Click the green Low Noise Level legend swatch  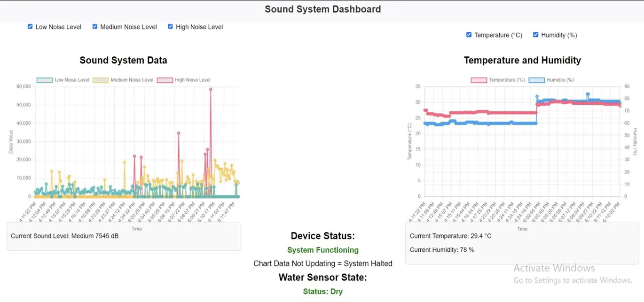(45, 80)
